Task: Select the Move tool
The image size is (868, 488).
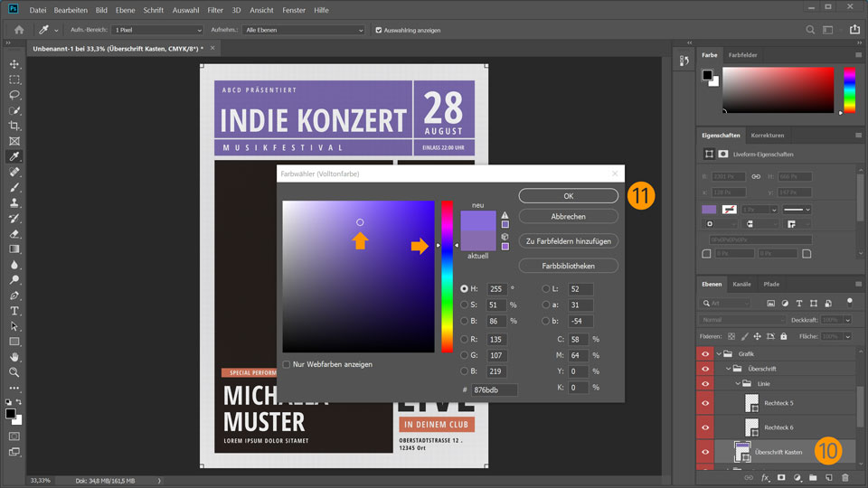Action: [x=14, y=64]
